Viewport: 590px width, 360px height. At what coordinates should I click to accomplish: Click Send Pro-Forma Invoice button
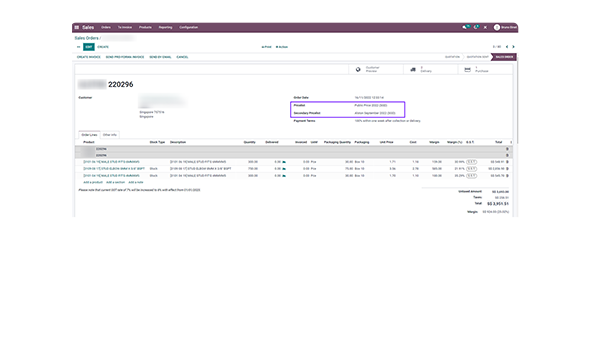(x=125, y=57)
